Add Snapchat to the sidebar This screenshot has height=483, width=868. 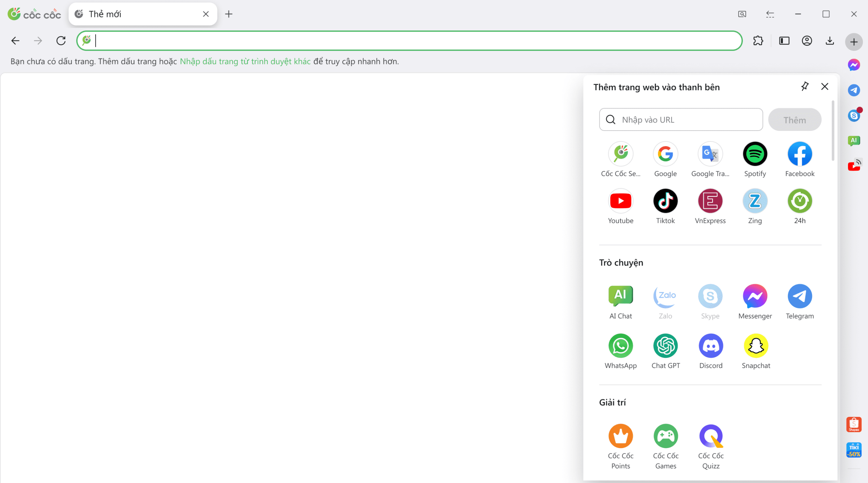(x=756, y=346)
